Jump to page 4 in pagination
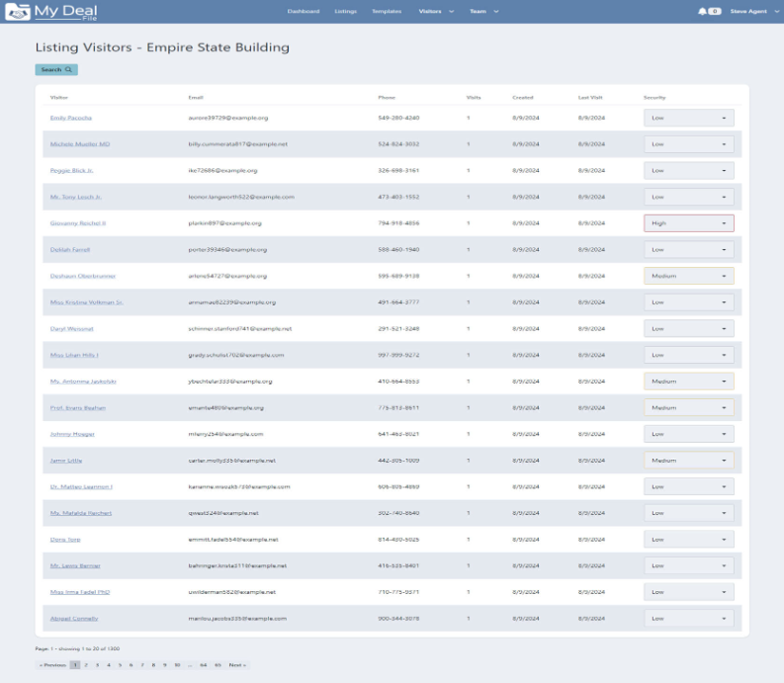This screenshot has height=683, width=784. tap(109, 665)
